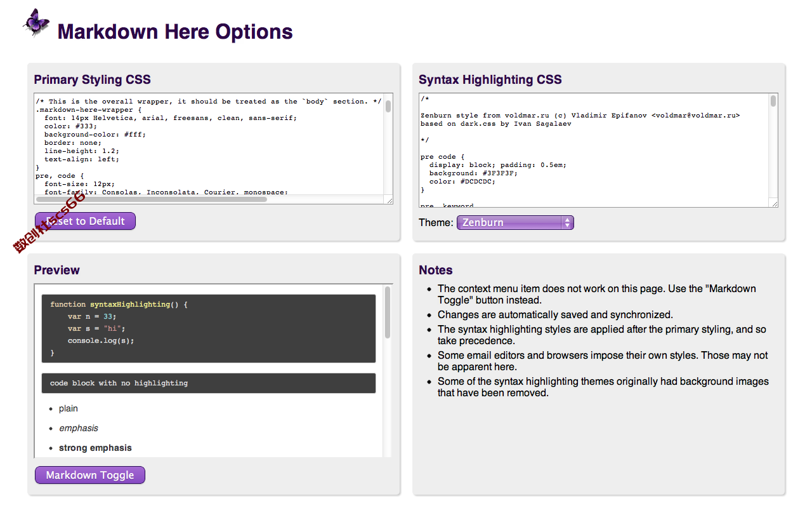
Task: Click the 'Theme:' label
Action: [436, 223]
